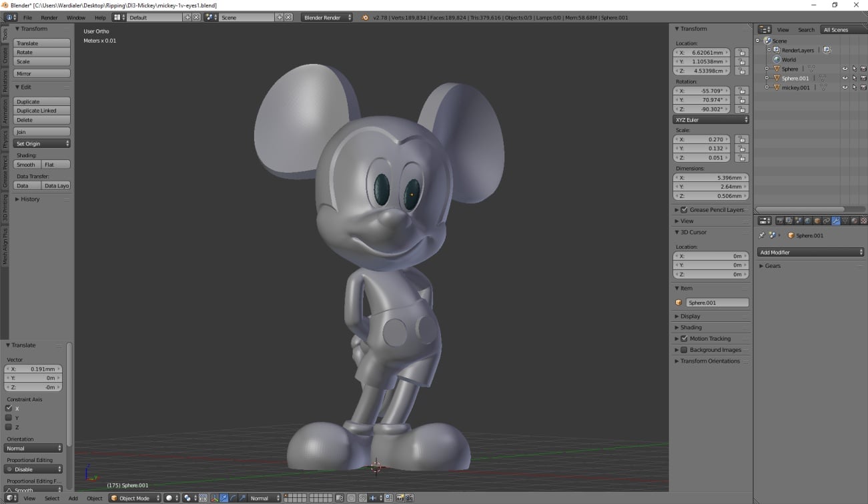This screenshot has height=504, width=868.
Task: Open the Set Origin dropdown
Action: 42,143
